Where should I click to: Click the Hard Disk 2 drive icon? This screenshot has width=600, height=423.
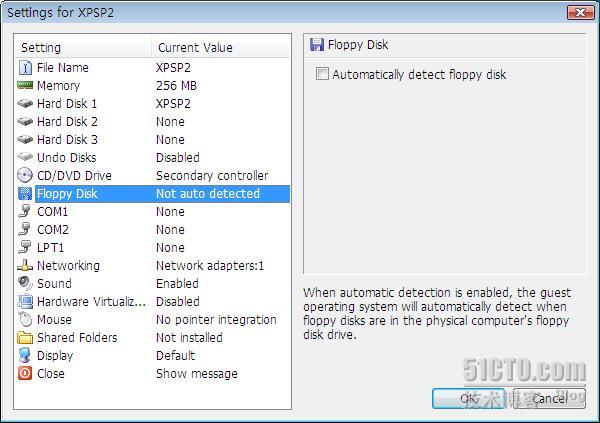coord(25,121)
